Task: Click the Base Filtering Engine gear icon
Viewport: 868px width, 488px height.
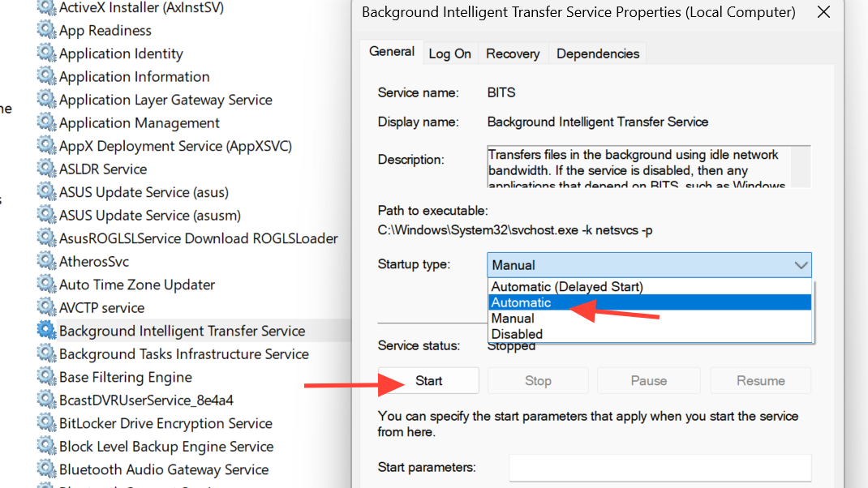Action: point(47,378)
